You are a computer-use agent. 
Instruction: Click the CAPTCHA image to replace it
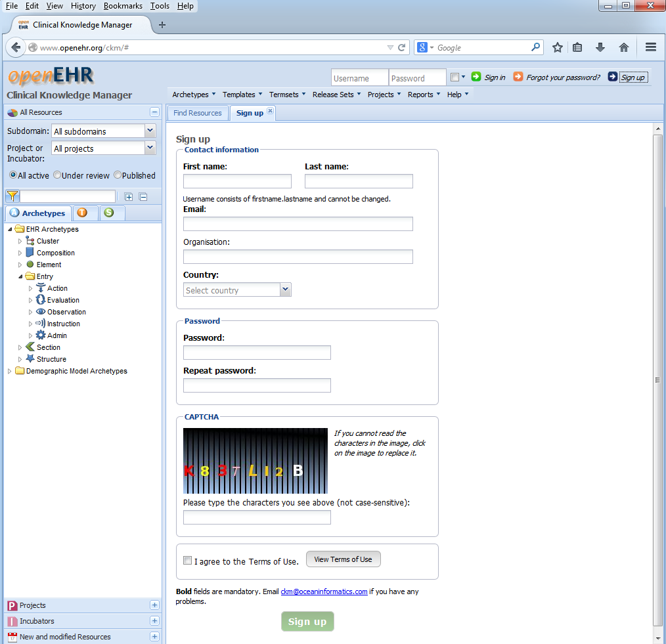(255, 461)
